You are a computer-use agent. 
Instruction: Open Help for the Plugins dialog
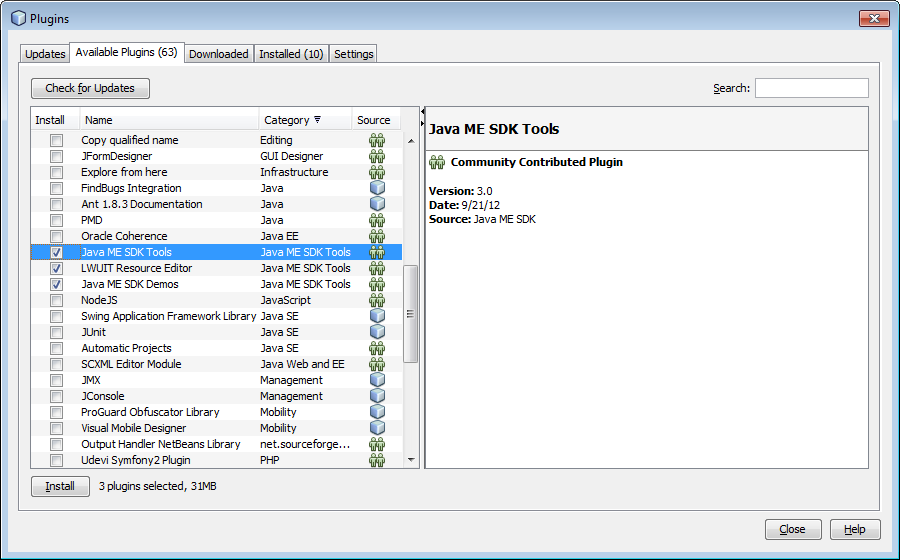(x=855, y=530)
